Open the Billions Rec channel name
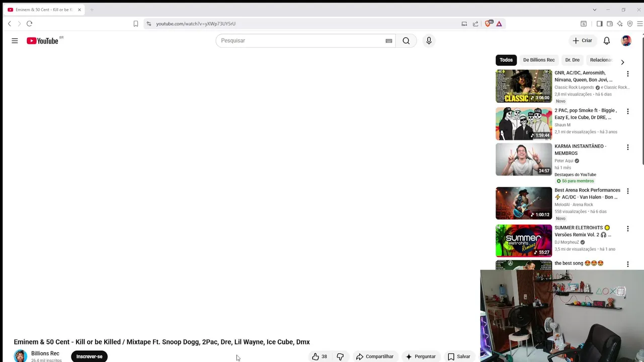Viewport: 644px width, 362px height. point(45,353)
